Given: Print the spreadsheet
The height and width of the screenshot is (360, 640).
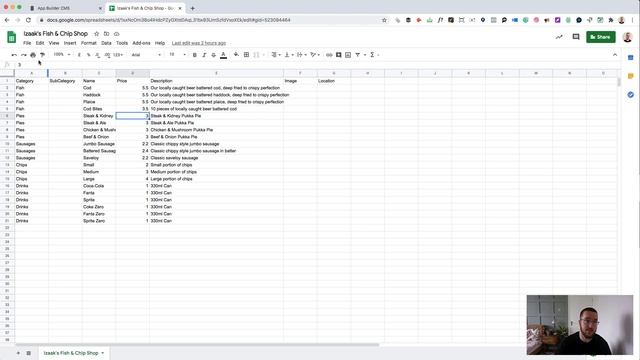Looking at the screenshot, I should [33, 55].
